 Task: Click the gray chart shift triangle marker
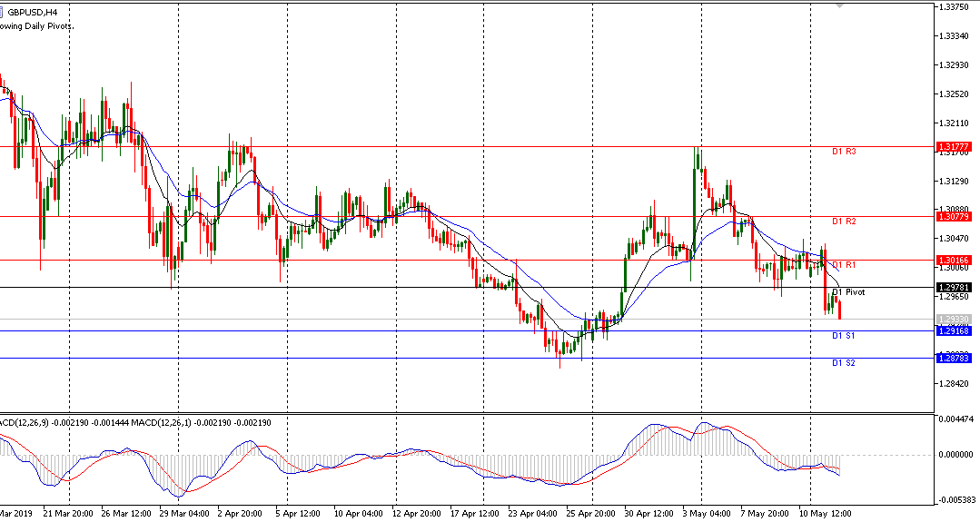click(839, 5)
